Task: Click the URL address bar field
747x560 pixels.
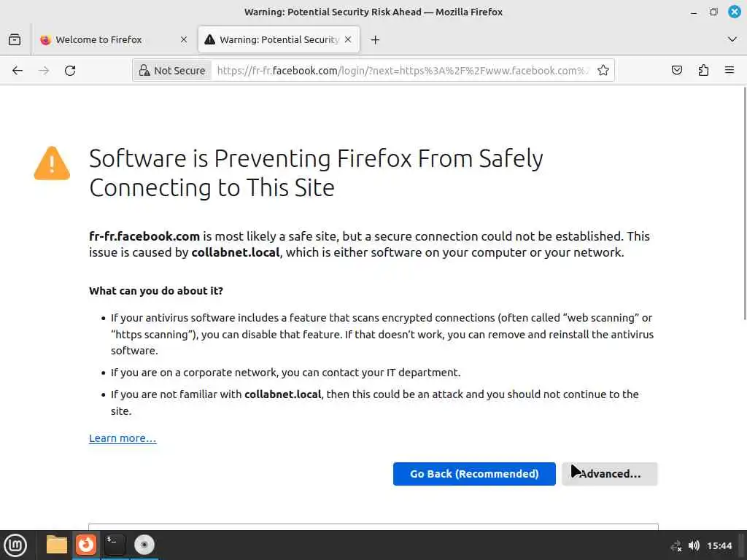Action: (401, 71)
